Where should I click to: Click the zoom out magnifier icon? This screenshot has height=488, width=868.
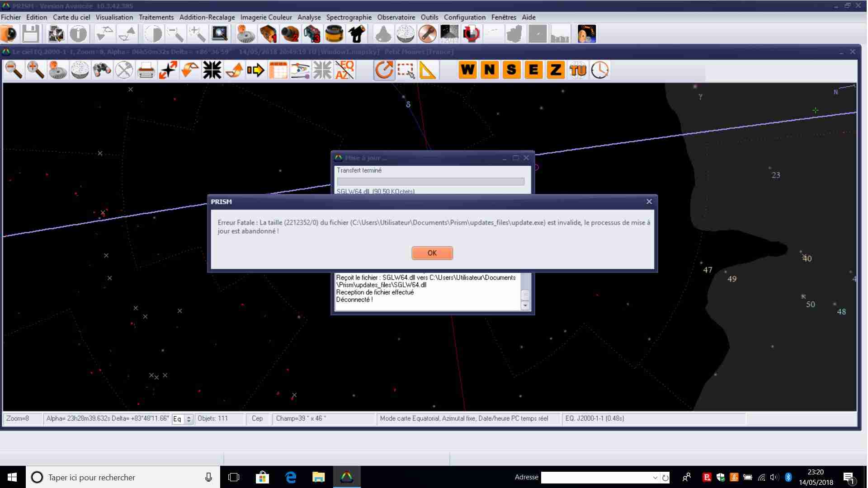tap(14, 70)
